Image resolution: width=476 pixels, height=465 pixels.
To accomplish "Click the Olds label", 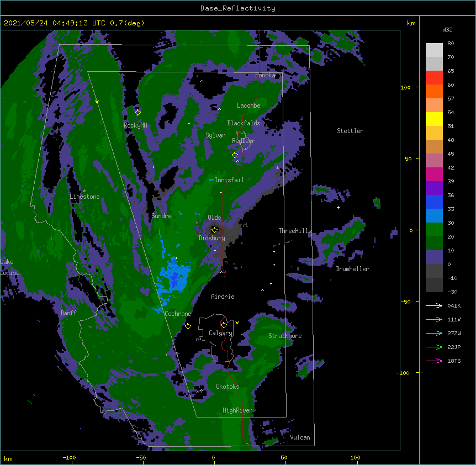I will point(214,218).
